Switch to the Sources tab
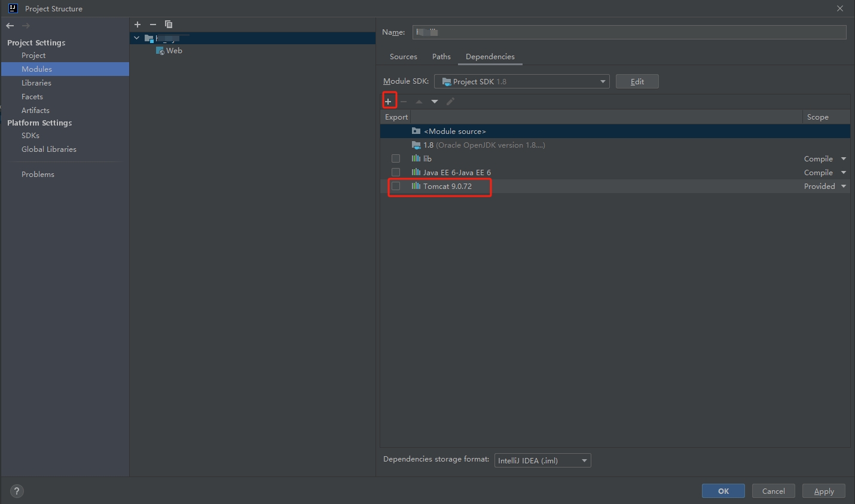 (403, 57)
